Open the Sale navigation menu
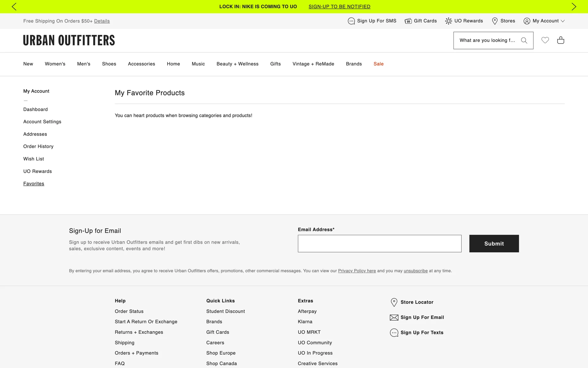Viewport: 588px width, 368px height. pyautogui.click(x=379, y=64)
